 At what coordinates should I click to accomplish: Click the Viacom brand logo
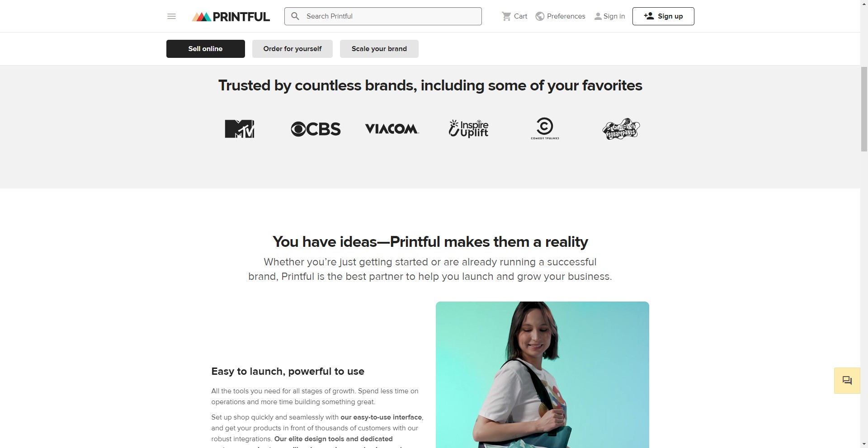point(392,129)
